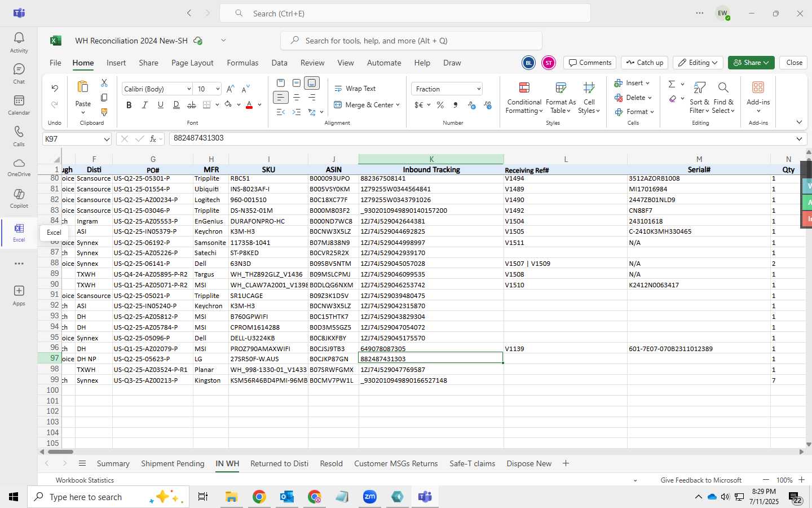Open Calls in Teams sidebar

(19, 136)
